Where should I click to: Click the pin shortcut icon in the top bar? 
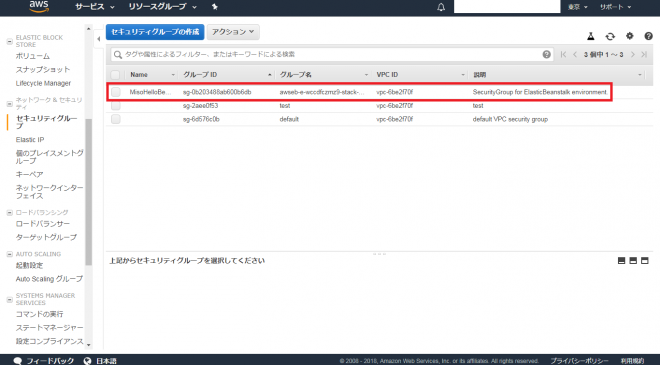[x=214, y=7]
